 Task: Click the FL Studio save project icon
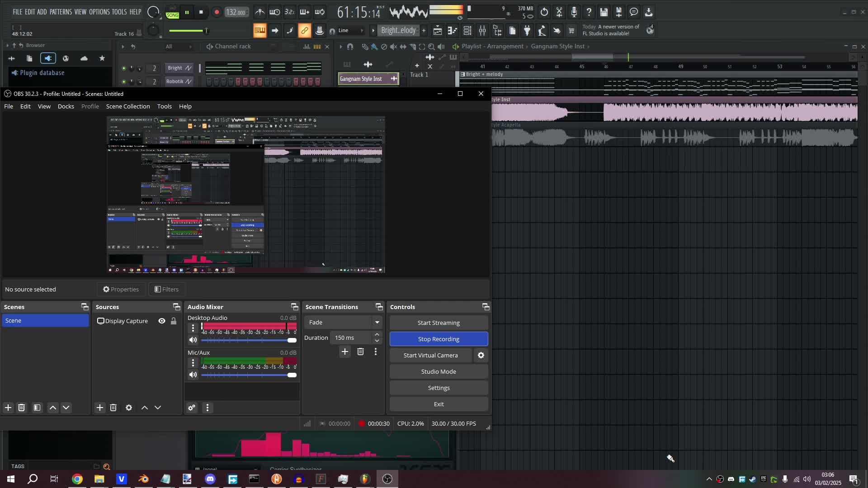(x=604, y=12)
